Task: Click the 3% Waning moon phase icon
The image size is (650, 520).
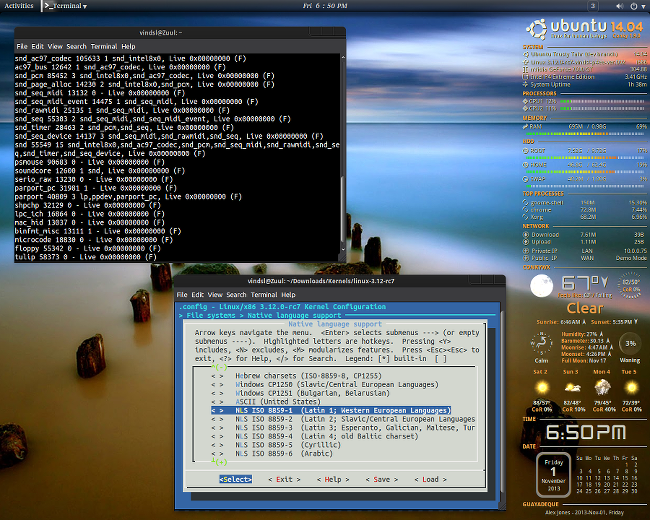Action: coord(630,343)
